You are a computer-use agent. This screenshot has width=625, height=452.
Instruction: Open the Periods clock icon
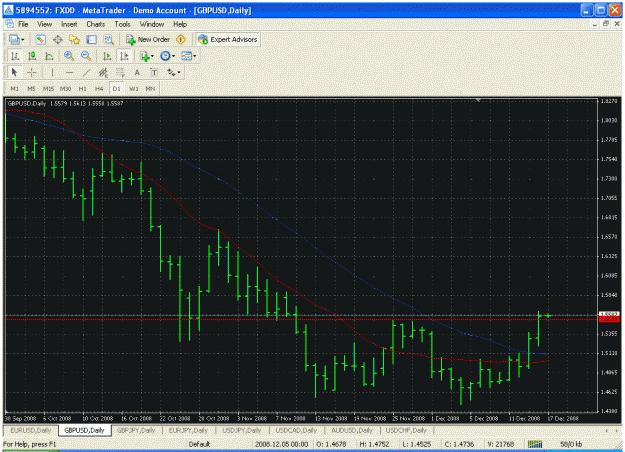(x=165, y=56)
